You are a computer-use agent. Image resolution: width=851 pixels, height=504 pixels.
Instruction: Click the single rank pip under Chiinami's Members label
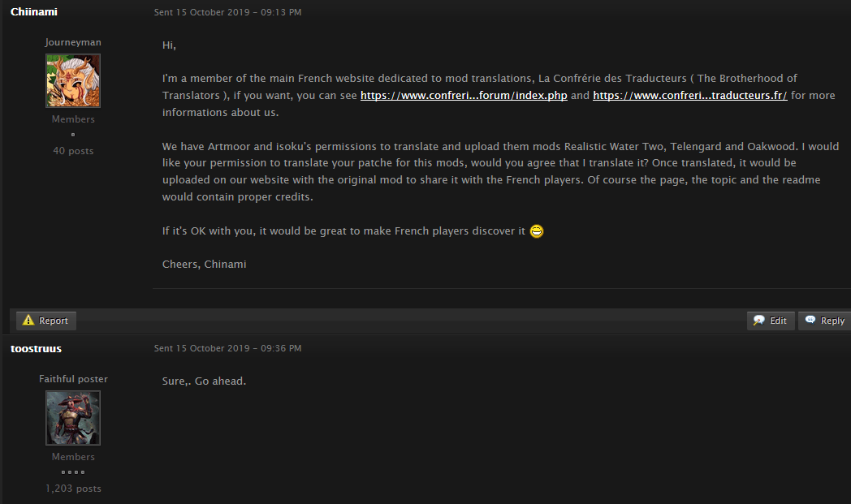[73, 135]
